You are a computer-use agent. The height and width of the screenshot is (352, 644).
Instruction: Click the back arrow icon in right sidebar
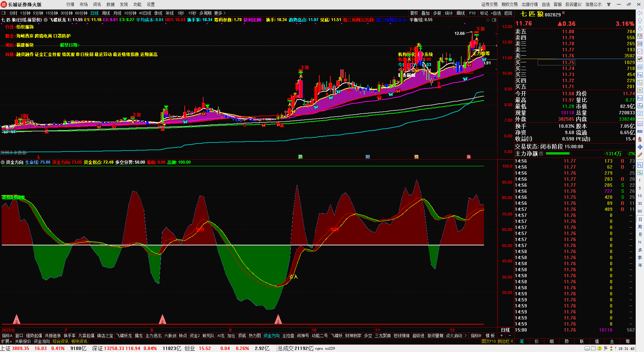tap(640, 13)
